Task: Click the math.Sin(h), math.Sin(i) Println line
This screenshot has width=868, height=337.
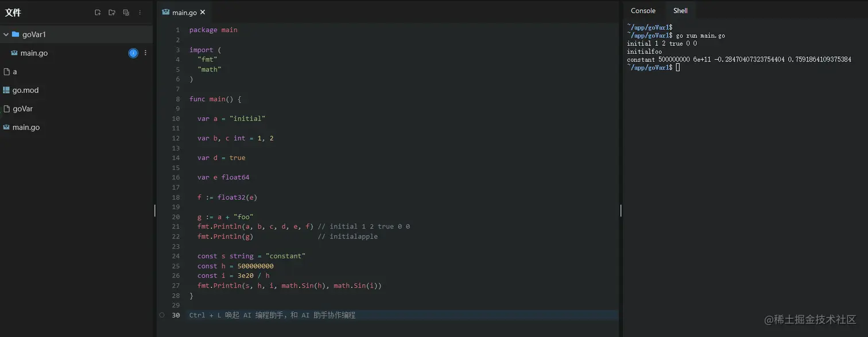Action: (x=289, y=286)
